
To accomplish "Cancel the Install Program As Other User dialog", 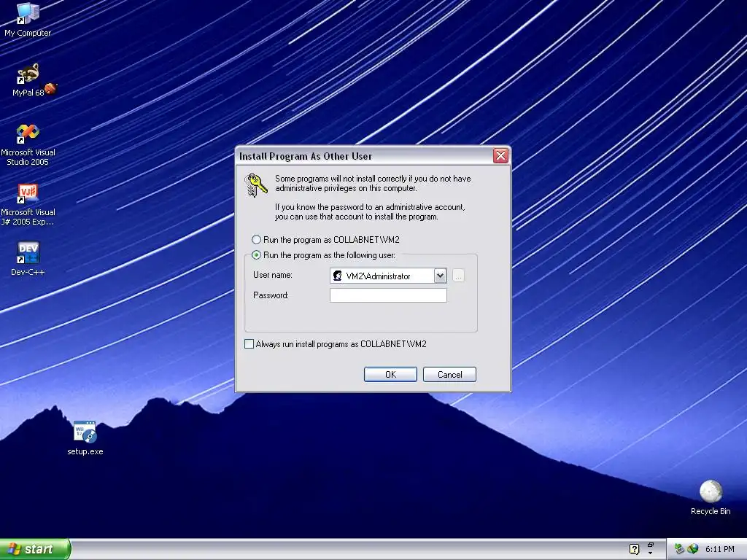I will point(449,374).
